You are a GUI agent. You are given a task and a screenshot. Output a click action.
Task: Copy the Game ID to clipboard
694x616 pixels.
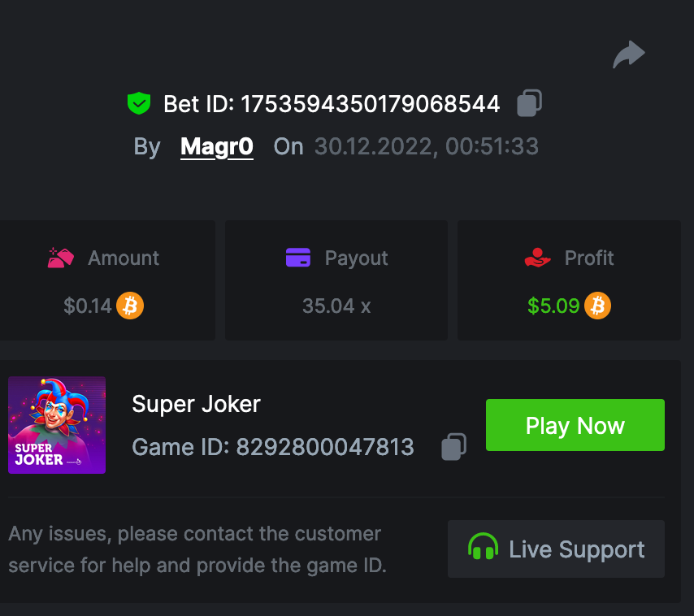(x=453, y=446)
